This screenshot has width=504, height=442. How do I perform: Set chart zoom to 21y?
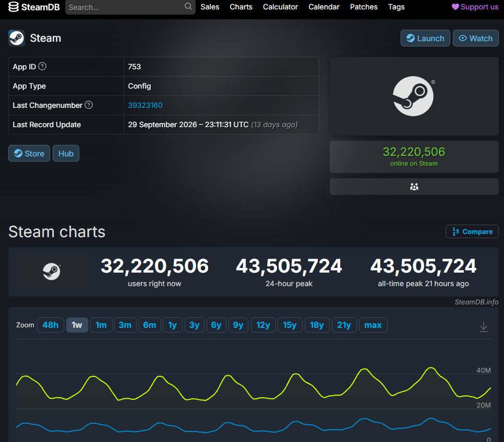tap(344, 325)
